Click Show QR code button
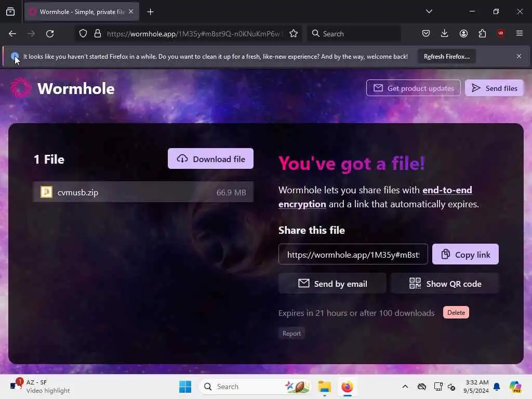Image resolution: width=532 pixels, height=399 pixels. pos(445,283)
